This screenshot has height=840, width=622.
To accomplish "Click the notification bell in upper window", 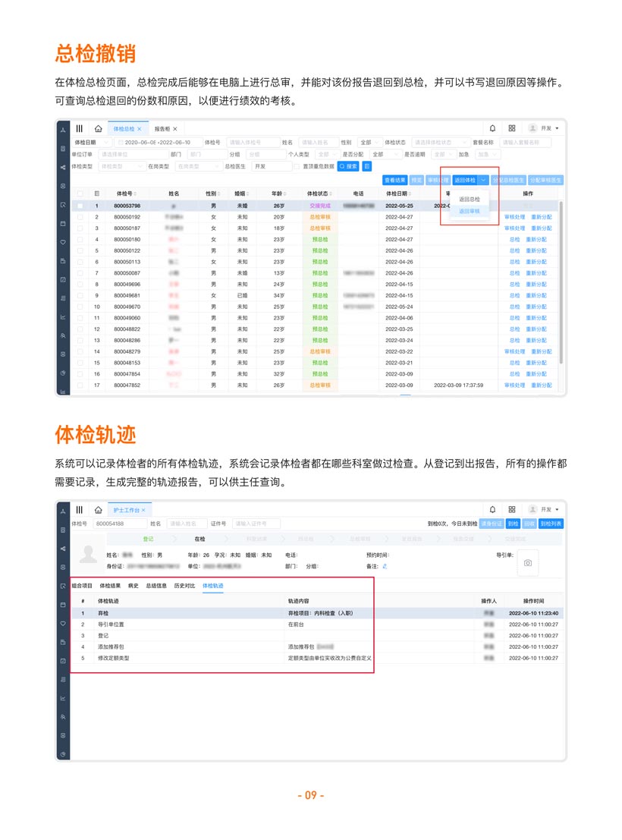I will pyautogui.click(x=492, y=129).
